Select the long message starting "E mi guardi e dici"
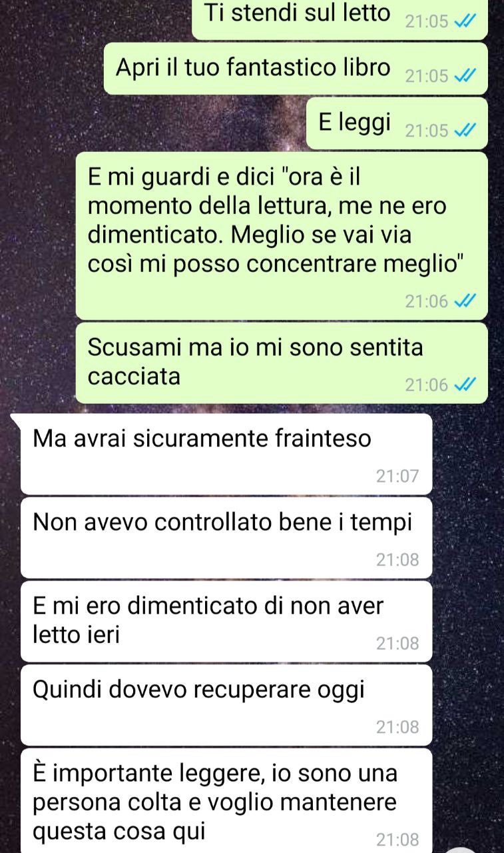504x853 pixels. pyautogui.click(x=282, y=235)
